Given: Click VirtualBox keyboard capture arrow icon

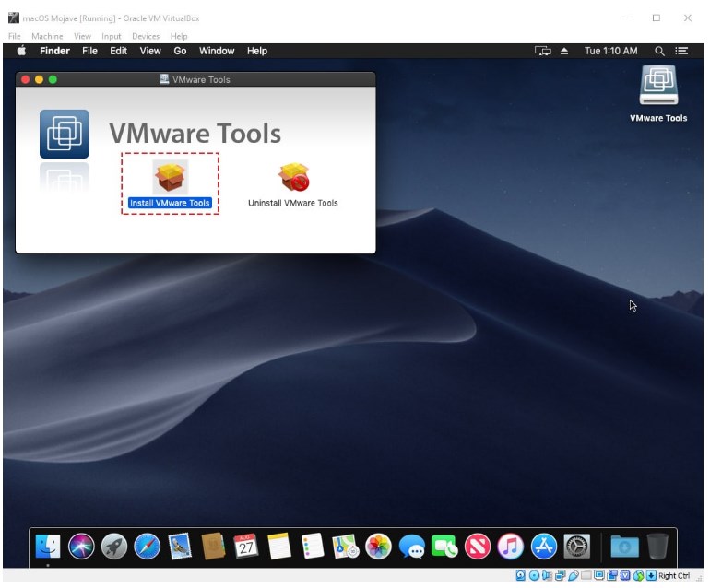Looking at the screenshot, I should [x=651, y=575].
